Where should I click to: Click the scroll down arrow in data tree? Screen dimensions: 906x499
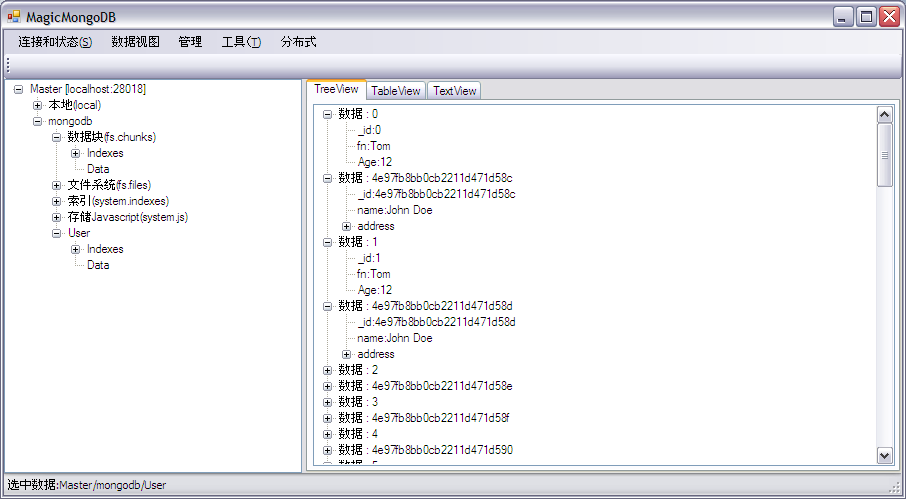(x=885, y=455)
